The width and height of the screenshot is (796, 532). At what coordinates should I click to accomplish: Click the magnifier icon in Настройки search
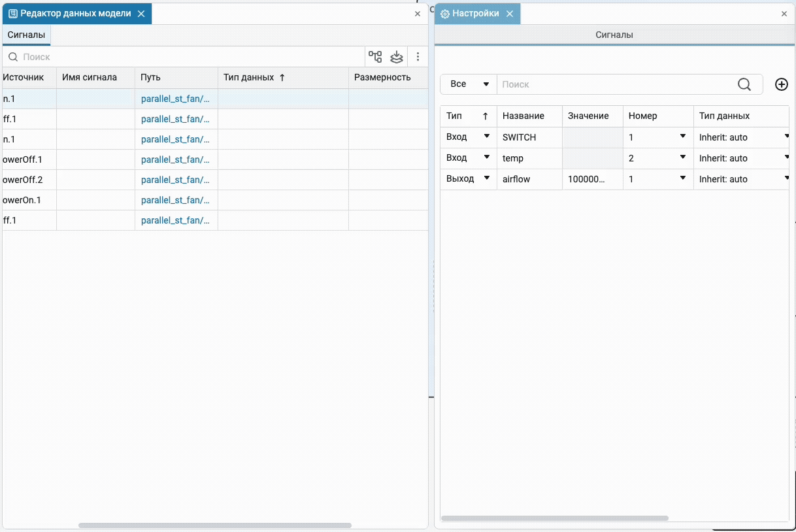pos(744,84)
